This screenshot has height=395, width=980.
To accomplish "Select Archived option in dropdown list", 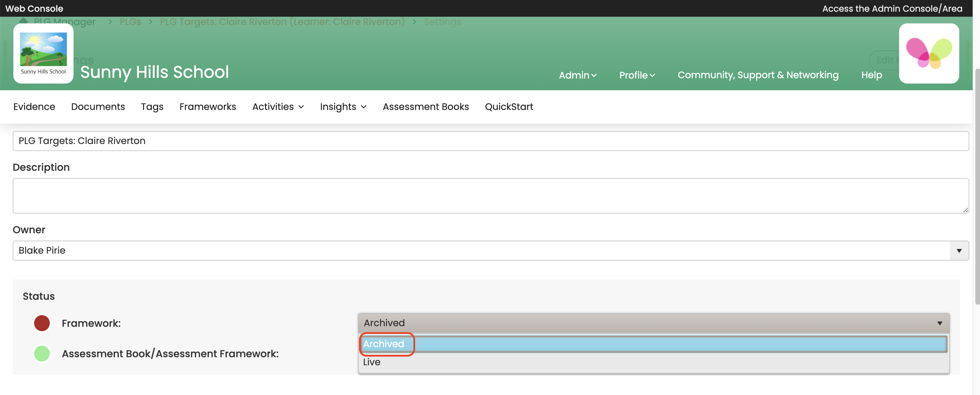I will [x=384, y=344].
